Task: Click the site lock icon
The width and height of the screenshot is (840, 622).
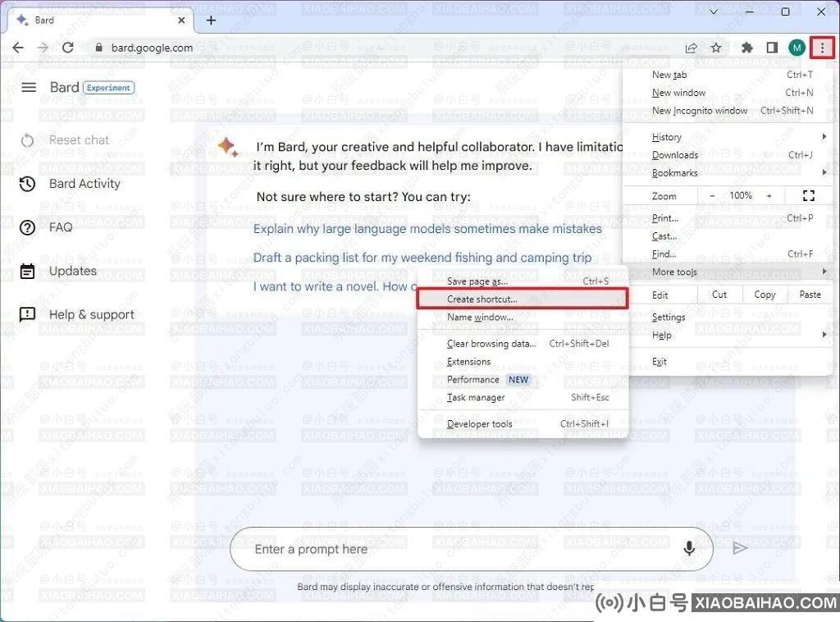Action: (x=98, y=48)
